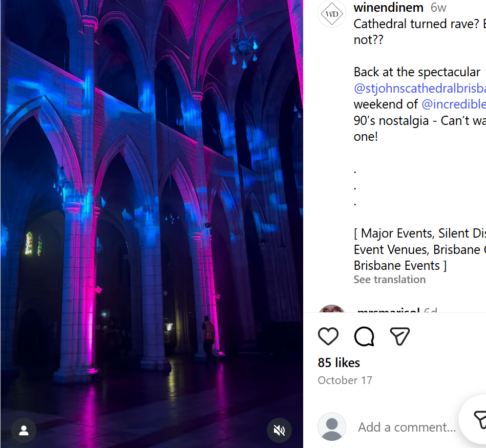Open the WD profile picture of winendinem
Screen dimensions: 486x448
point(332,14)
